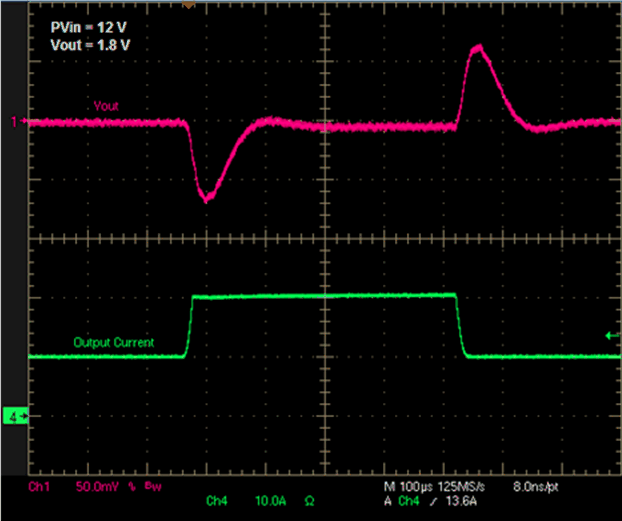The image size is (622, 521).
Task: Click the 50.0mV vertical scale readout
Action: [97, 486]
